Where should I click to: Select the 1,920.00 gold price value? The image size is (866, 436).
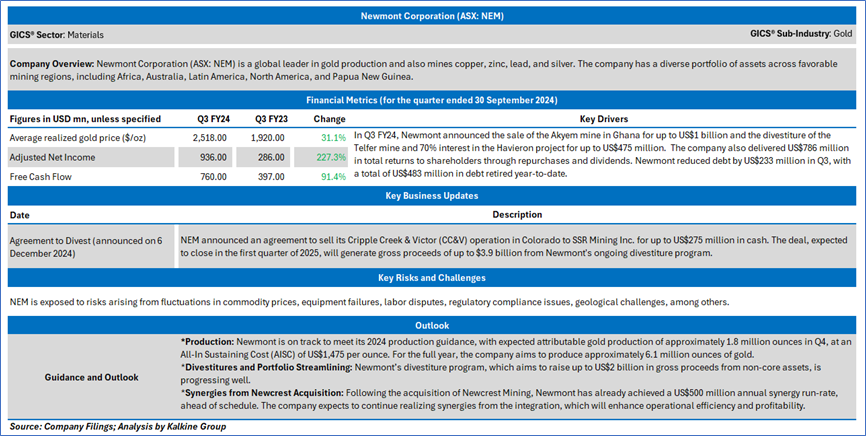[266, 138]
